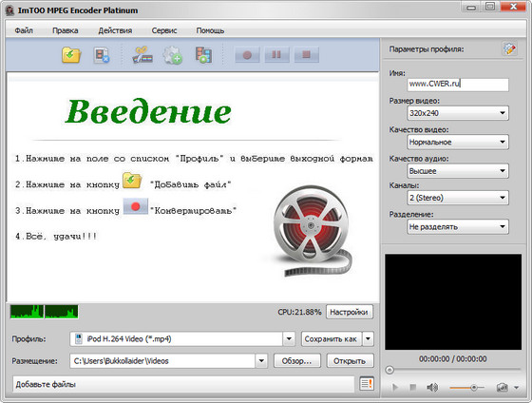Screen dimensions: 532x403
Task: Click the remove file icon in toolbar
Action: point(102,55)
